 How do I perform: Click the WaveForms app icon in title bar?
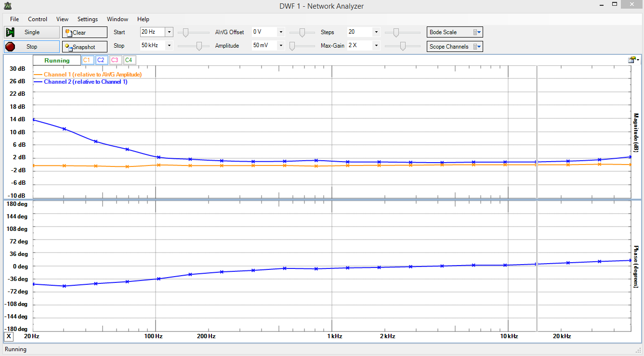(x=8, y=6)
